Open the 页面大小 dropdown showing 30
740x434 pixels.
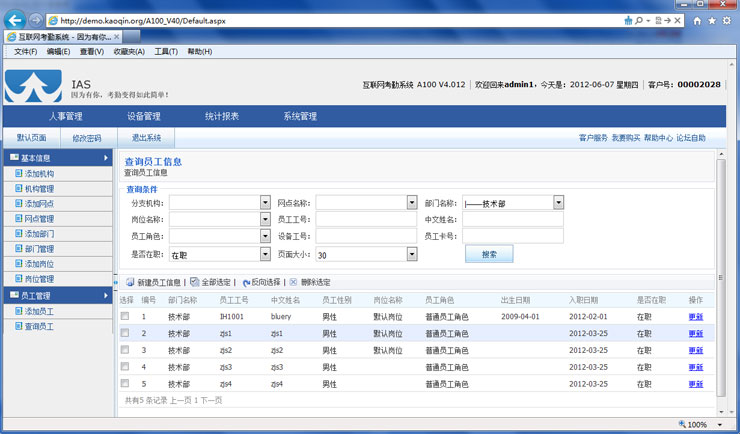click(x=412, y=254)
